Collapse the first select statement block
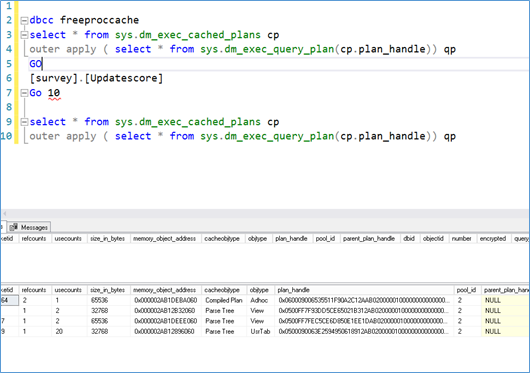Image resolution: width=530 pixels, height=373 pixels. pos(24,35)
